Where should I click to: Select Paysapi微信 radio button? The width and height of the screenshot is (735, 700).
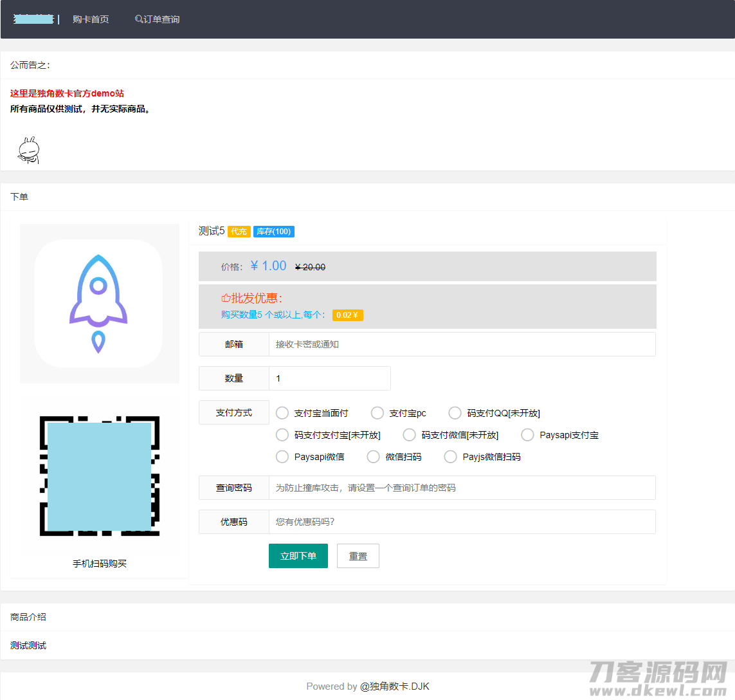click(x=282, y=457)
